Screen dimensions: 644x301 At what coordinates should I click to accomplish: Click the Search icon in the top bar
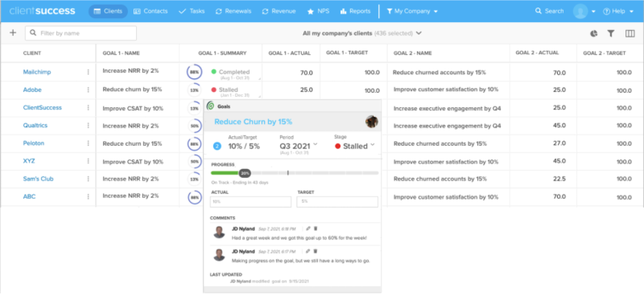click(x=539, y=11)
